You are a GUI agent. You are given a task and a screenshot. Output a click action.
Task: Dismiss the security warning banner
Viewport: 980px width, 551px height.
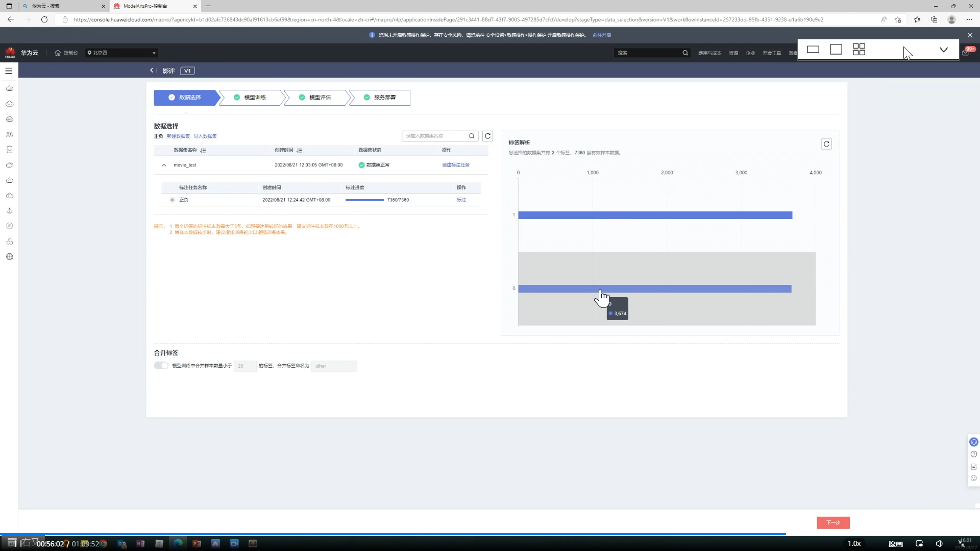click(x=970, y=35)
